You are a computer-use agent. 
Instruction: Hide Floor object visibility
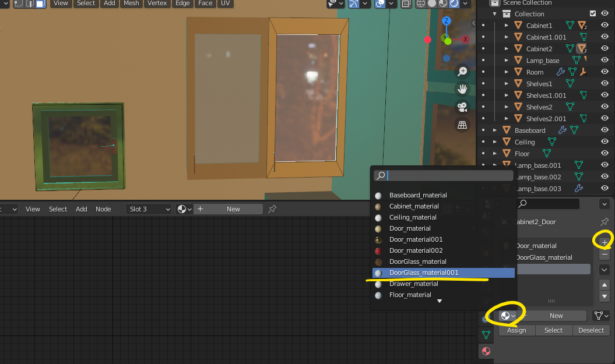[605, 153]
